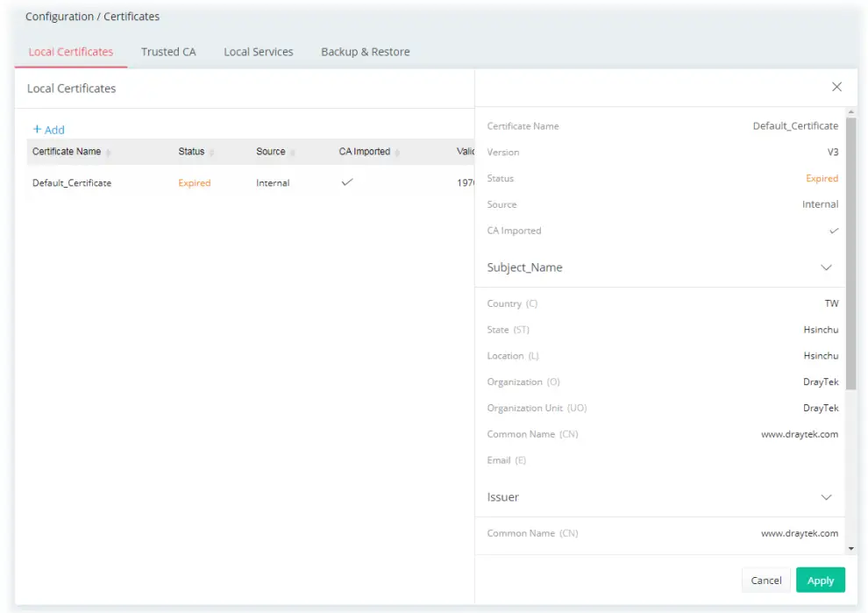Sort by CA Imported column arrows
Viewport: 868px width, 613px height.
[x=397, y=153]
